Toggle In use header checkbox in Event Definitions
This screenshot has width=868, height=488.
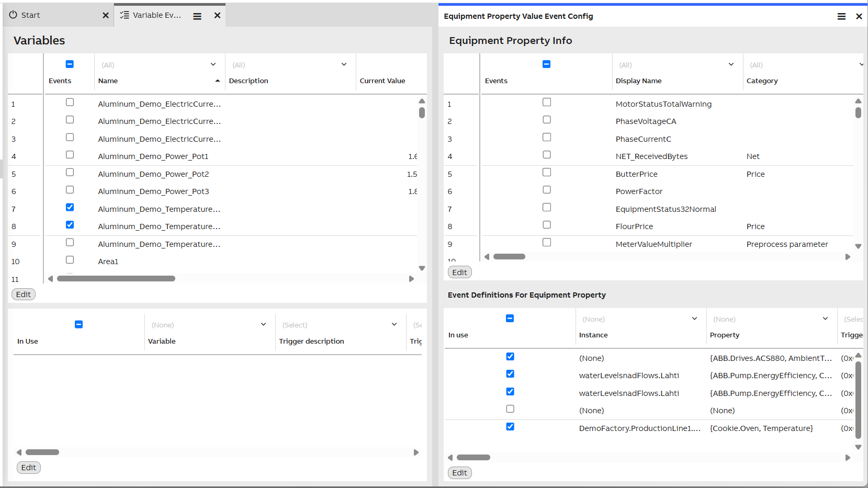tap(510, 319)
